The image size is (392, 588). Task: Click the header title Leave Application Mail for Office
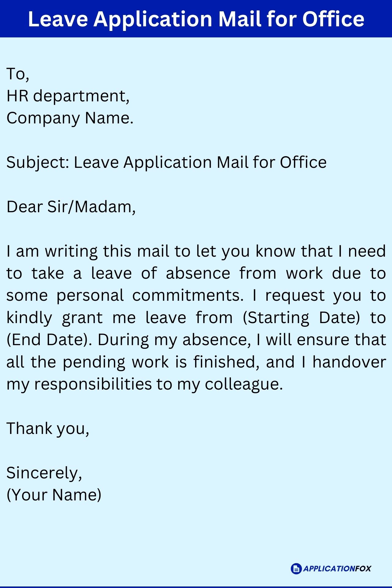(196, 19)
